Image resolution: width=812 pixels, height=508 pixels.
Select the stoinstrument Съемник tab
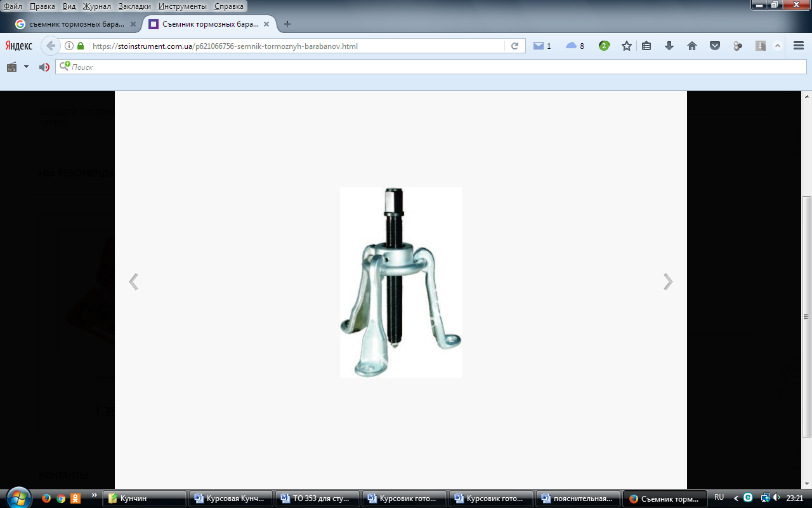(209, 24)
